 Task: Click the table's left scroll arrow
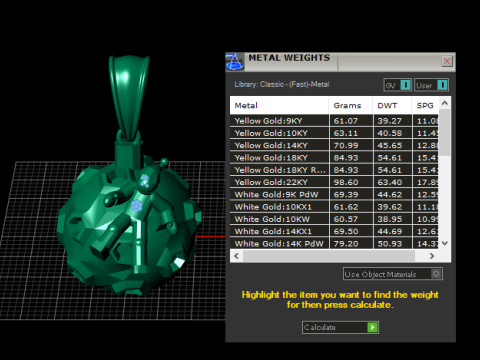point(236,256)
